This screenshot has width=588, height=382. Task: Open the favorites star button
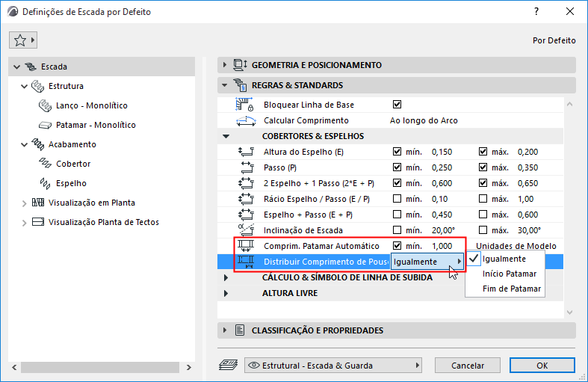(x=23, y=40)
